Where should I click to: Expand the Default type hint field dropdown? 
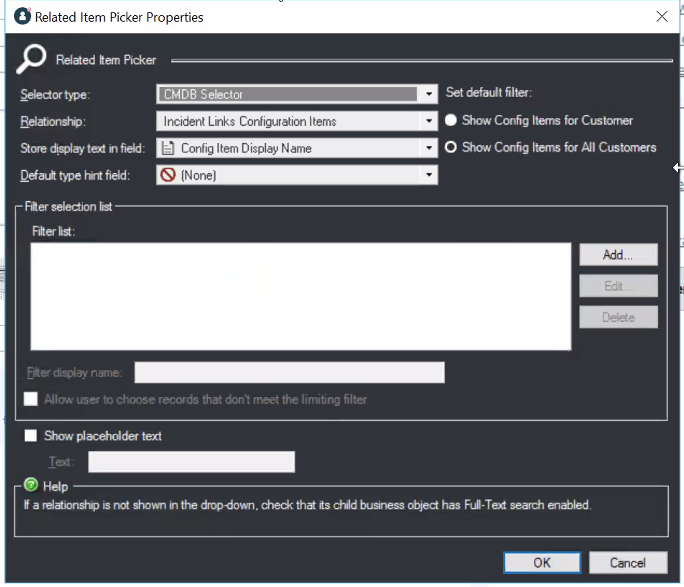pos(429,175)
